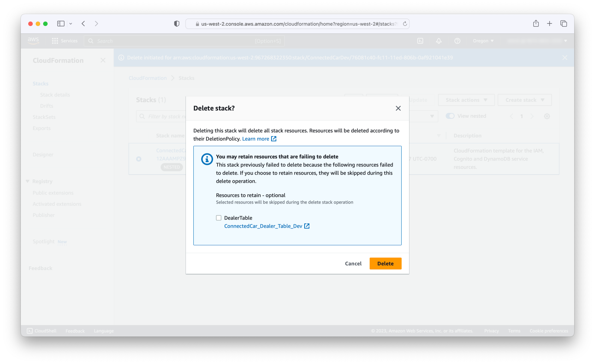This screenshot has width=595, height=364.
Task: Go to the previous page of stacks
Action: [x=511, y=116]
